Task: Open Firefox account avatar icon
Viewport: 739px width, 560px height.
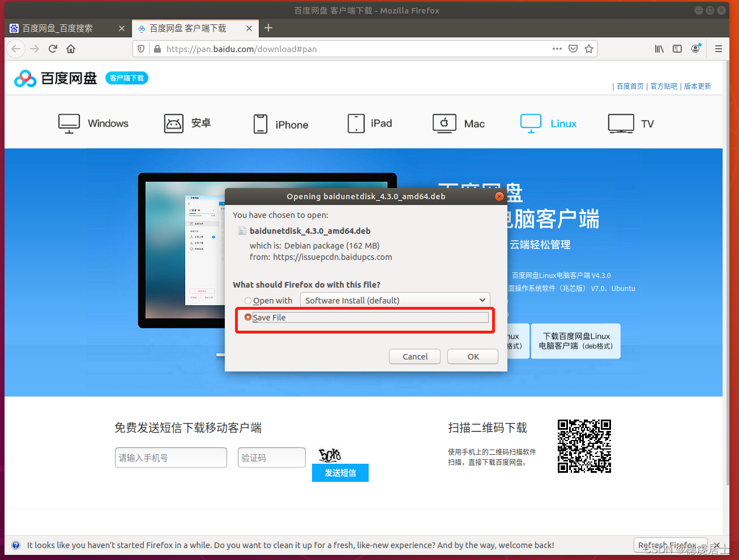Action: [695, 49]
